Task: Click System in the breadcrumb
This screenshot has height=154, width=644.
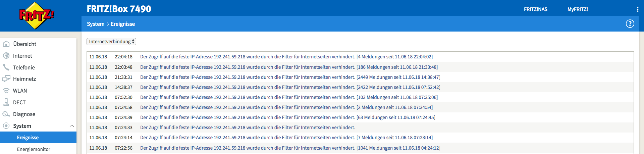Action: click(96, 24)
